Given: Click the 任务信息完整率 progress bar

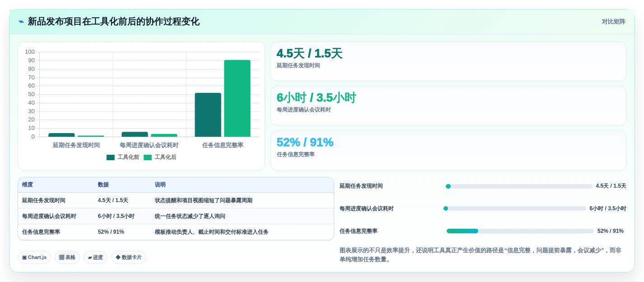Looking at the screenshot, I should [x=520, y=231].
